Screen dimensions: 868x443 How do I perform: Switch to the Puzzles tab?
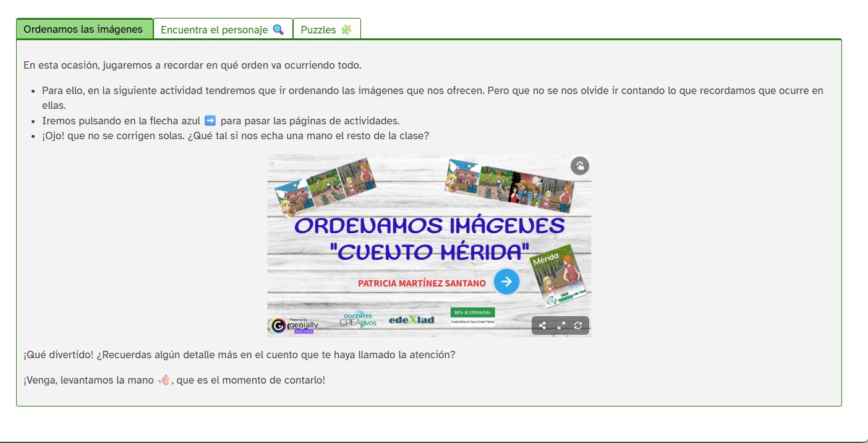tap(326, 29)
